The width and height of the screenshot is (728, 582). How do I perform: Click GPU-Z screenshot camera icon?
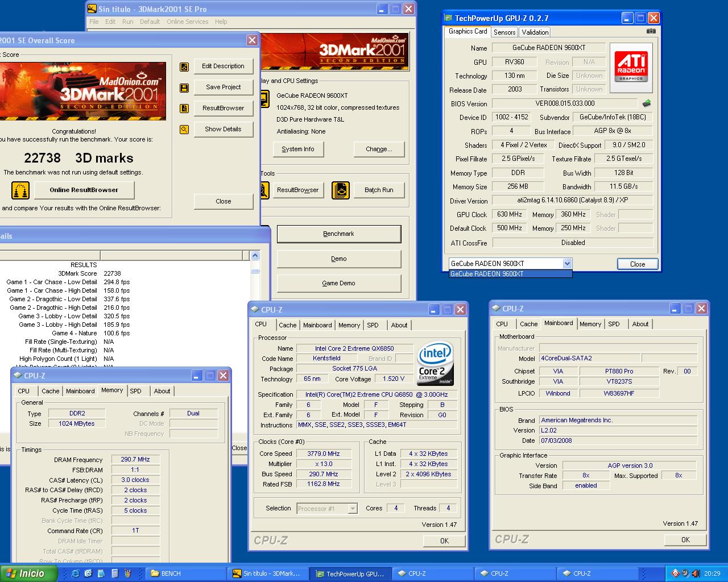(x=651, y=31)
